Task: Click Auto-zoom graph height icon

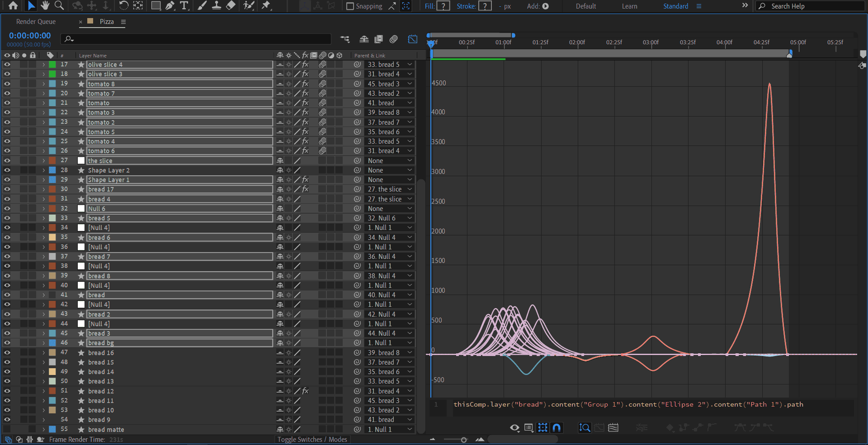Action: 585,427
